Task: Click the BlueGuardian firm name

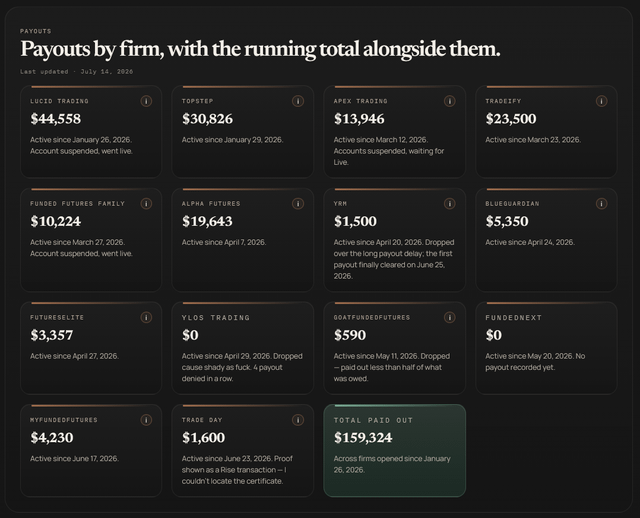Action: tap(512, 203)
